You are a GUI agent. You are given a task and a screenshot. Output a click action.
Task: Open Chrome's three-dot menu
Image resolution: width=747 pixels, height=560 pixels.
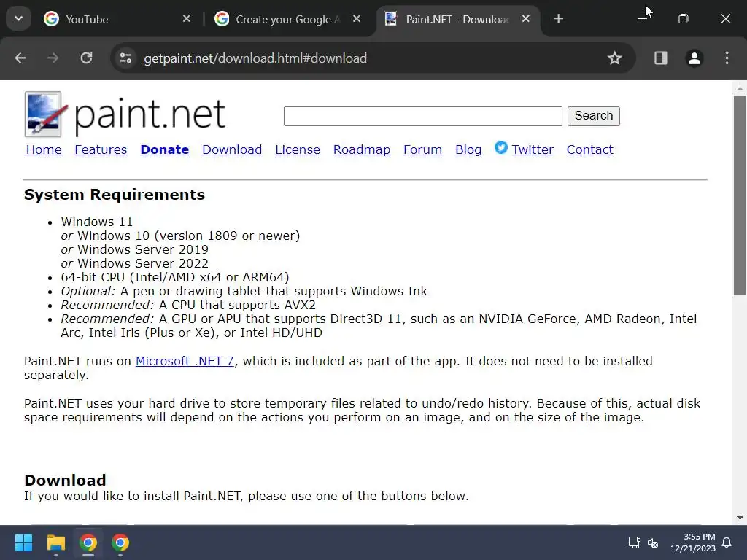point(727,58)
